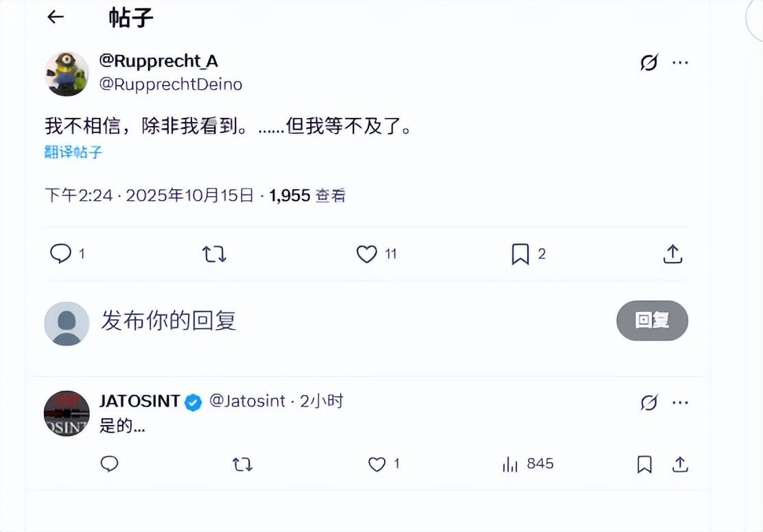Open the reply icon on the main post
Viewport: 763px width, 532px height.
tap(60, 254)
